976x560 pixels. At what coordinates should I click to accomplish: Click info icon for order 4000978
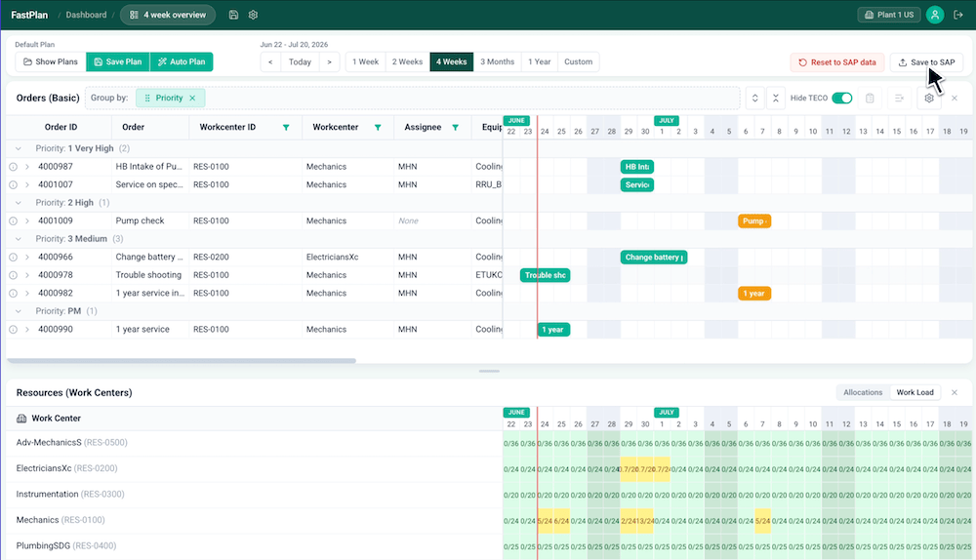point(13,275)
